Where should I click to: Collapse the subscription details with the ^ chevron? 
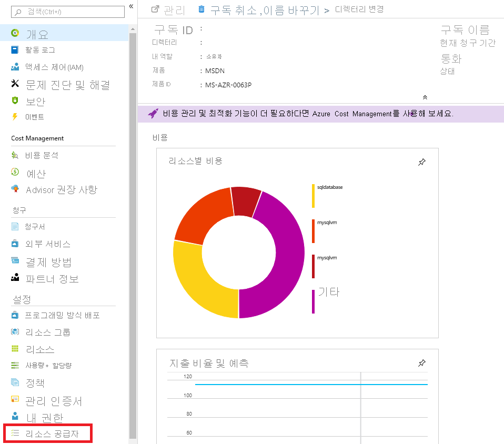(x=425, y=97)
